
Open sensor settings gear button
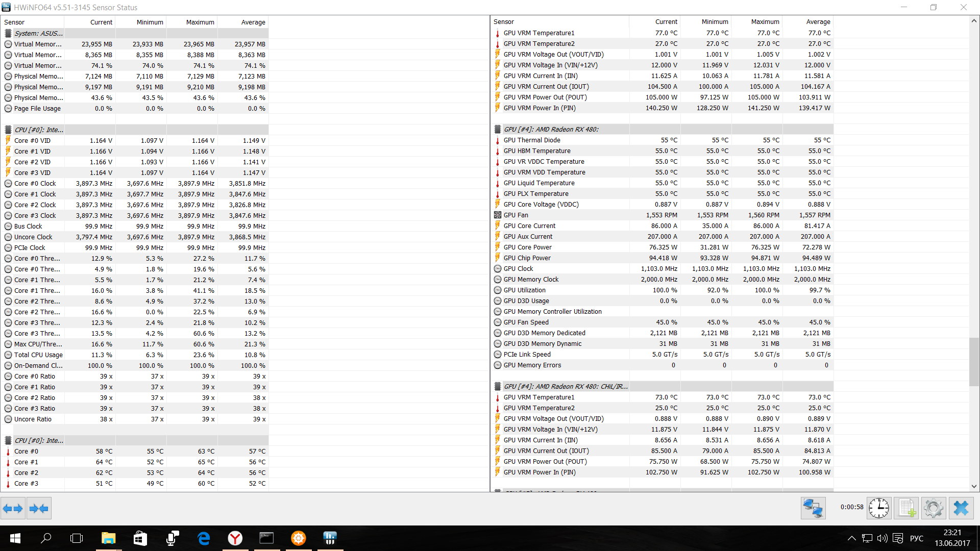[x=933, y=508]
